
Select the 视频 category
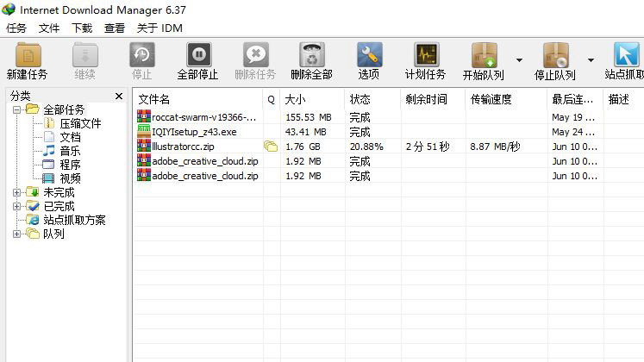tap(70, 178)
